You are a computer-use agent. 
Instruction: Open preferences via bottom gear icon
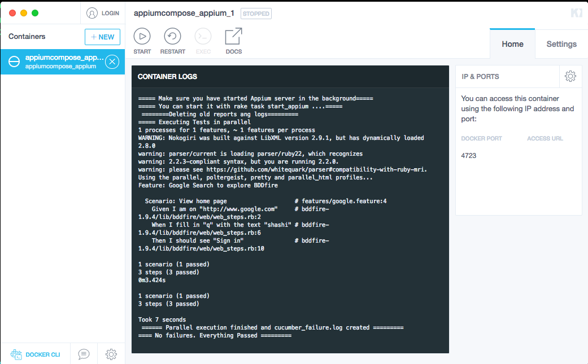111,354
